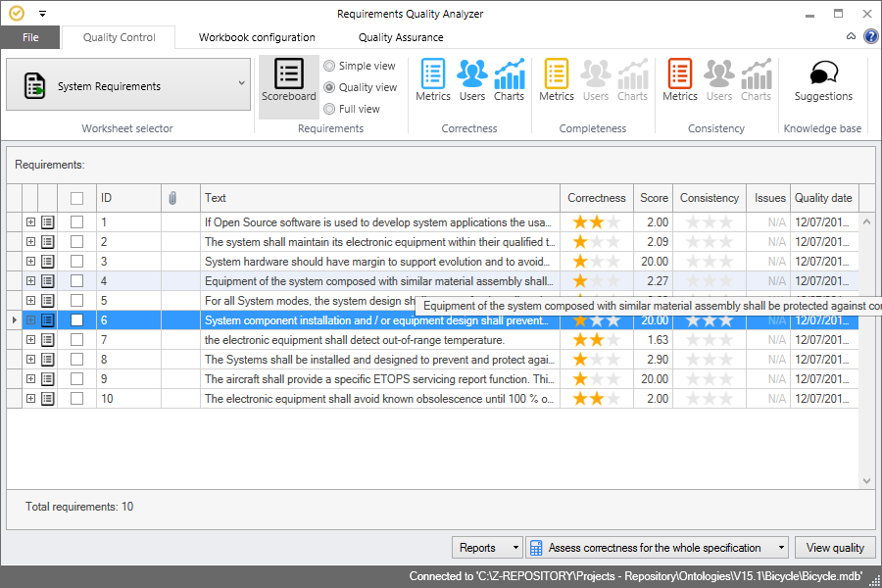Switch to the Quality Control tab
The width and height of the screenshot is (882, 588).
[x=119, y=37]
